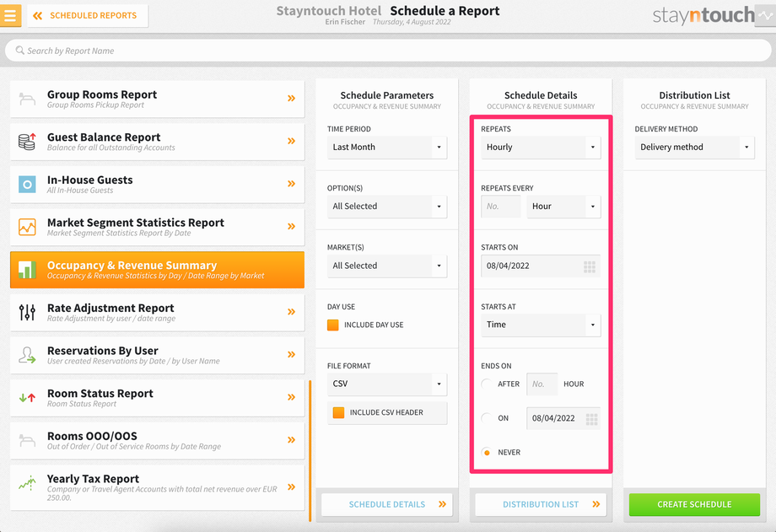
Task: Click the orange report list scrollbar
Action: tap(310, 450)
